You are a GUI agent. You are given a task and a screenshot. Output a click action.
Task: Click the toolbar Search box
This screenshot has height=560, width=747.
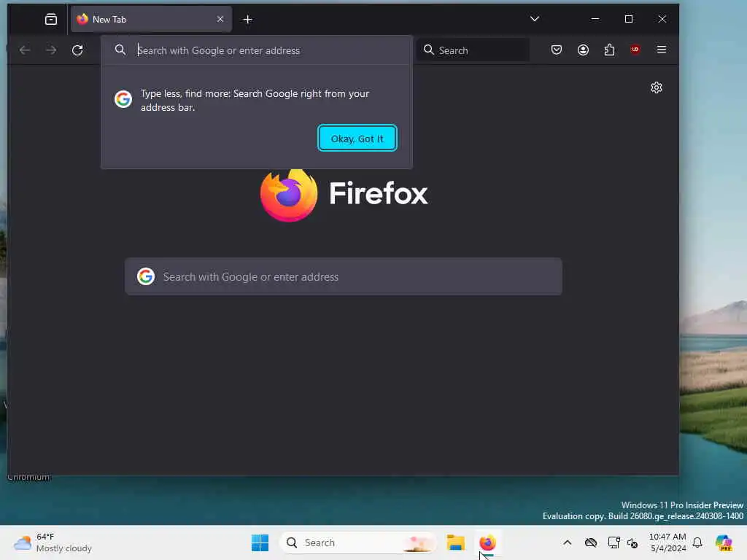click(473, 50)
